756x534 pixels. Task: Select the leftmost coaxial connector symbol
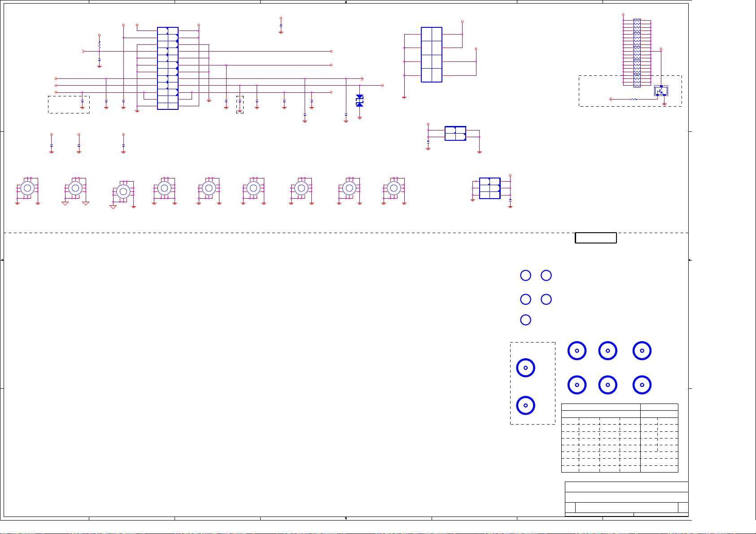[27, 188]
